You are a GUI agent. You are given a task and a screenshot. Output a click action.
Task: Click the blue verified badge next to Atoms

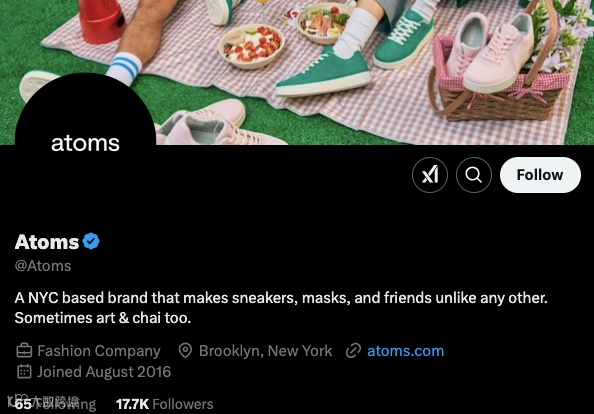click(91, 241)
